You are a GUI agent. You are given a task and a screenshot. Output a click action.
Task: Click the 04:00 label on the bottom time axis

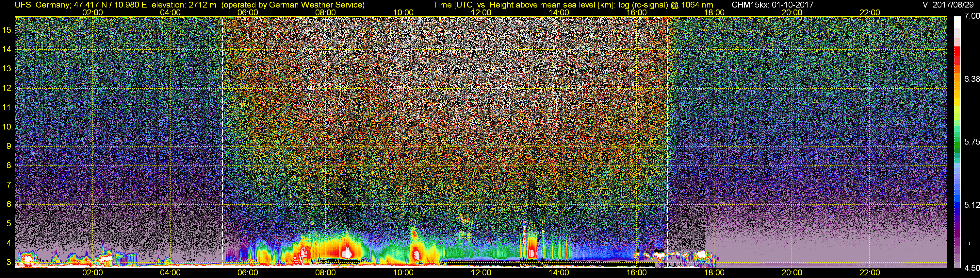(170, 273)
